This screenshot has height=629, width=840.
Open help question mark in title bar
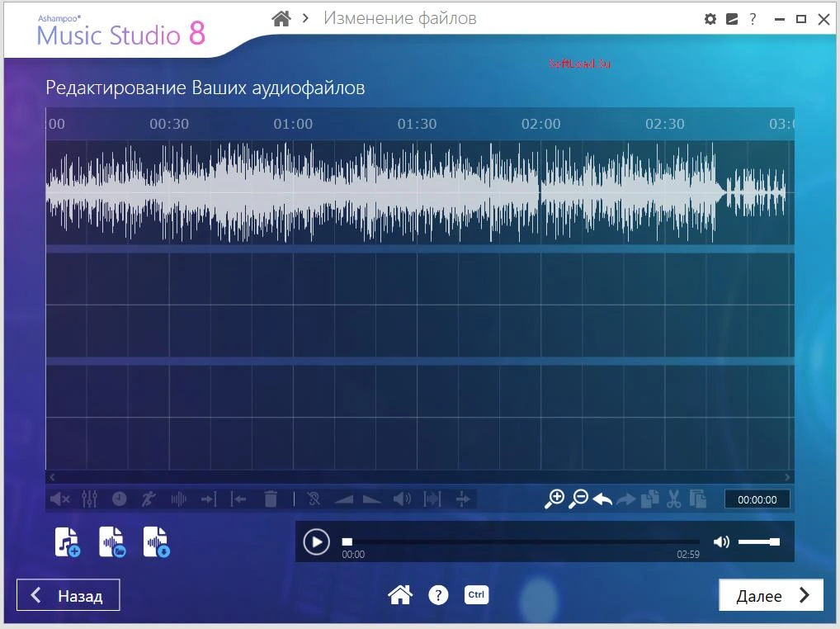pyautogui.click(x=753, y=19)
